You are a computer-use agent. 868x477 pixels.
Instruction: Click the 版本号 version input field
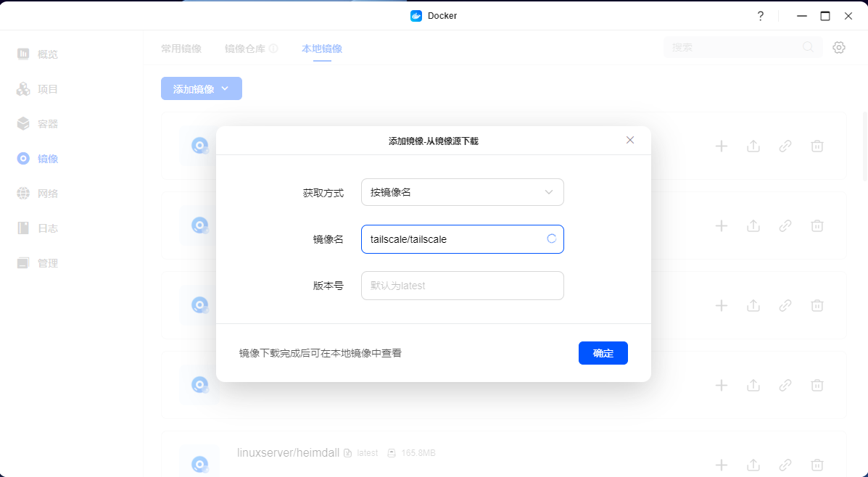[462, 286]
